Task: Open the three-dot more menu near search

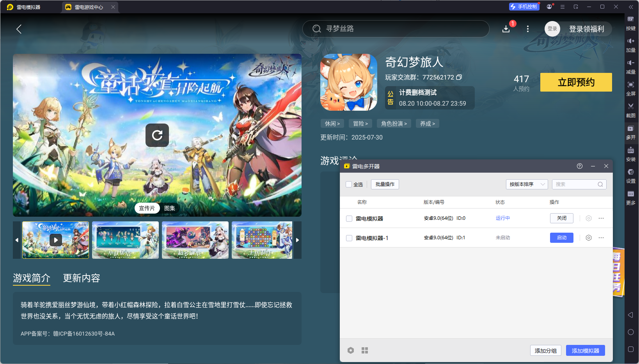Action: pyautogui.click(x=528, y=29)
